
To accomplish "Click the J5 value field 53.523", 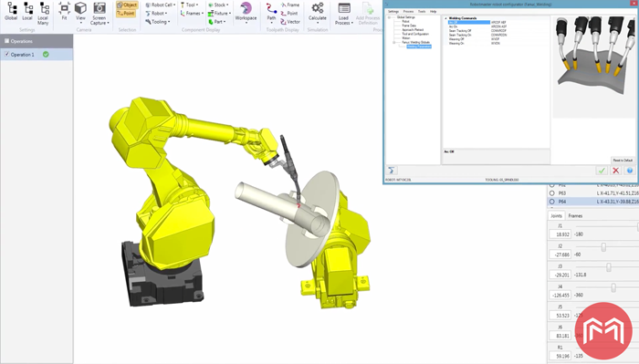I will (x=560, y=315).
